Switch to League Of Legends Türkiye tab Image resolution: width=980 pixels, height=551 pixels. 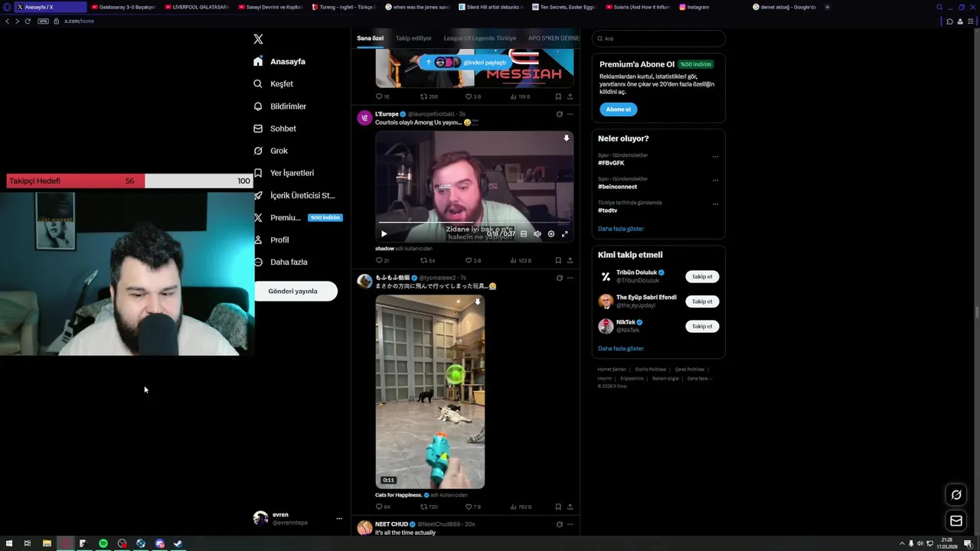[x=480, y=38]
